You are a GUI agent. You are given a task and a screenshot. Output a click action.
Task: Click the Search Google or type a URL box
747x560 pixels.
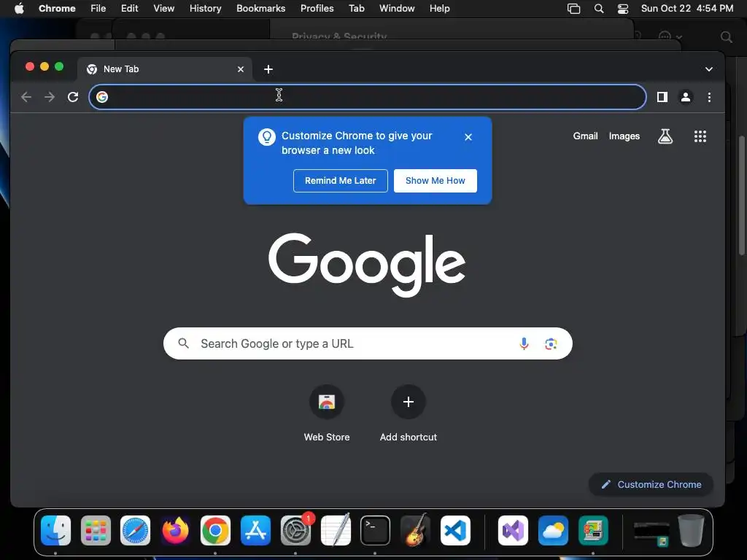coord(368,343)
